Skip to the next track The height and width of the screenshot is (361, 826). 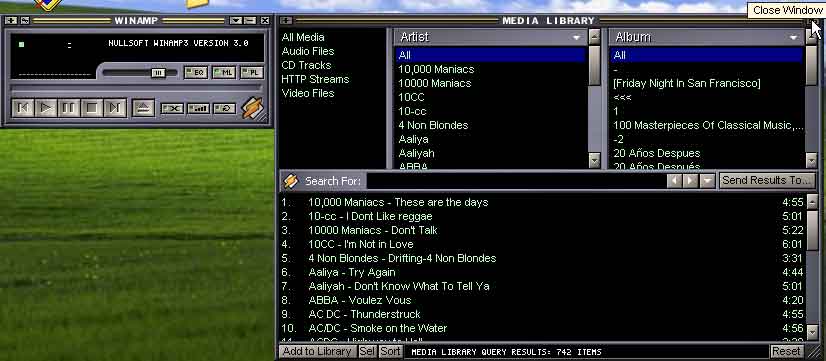coord(115,108)
